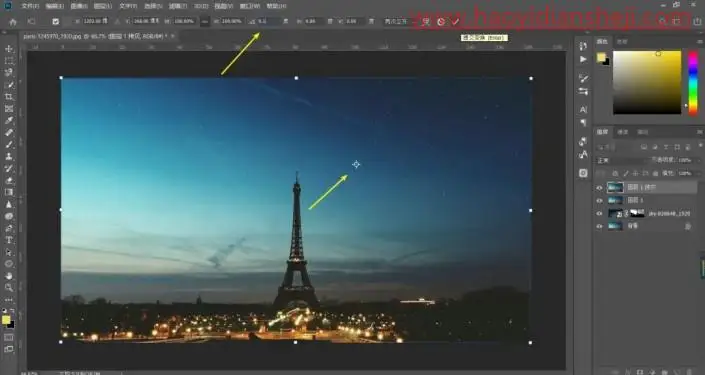Hide the top layer using its eye icon
Viewport: 705px width, 375px height.
point(599,188)
